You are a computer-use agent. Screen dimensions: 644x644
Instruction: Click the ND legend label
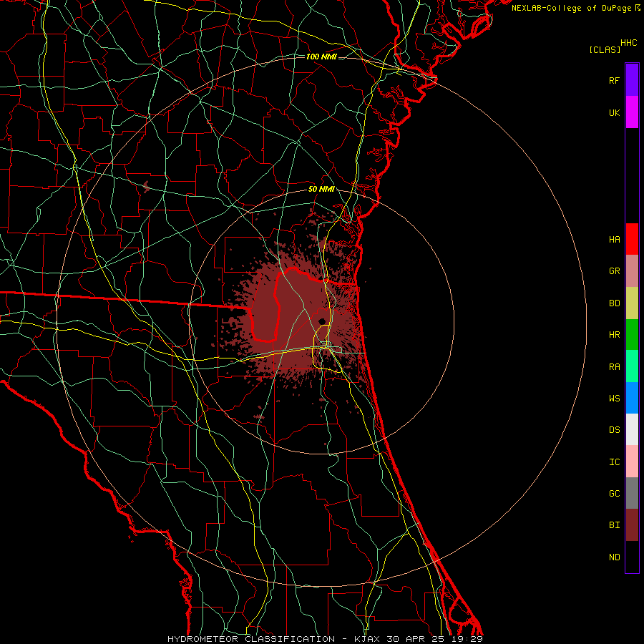[x=614, y=557]
